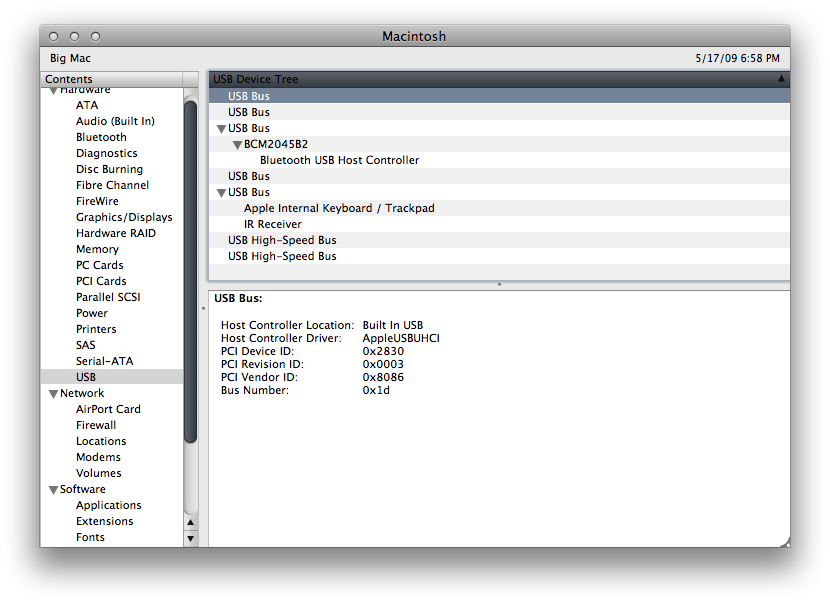Select Audio (Built In) in the sidebar
Screen dimensions: 830x602
[115, 121]
